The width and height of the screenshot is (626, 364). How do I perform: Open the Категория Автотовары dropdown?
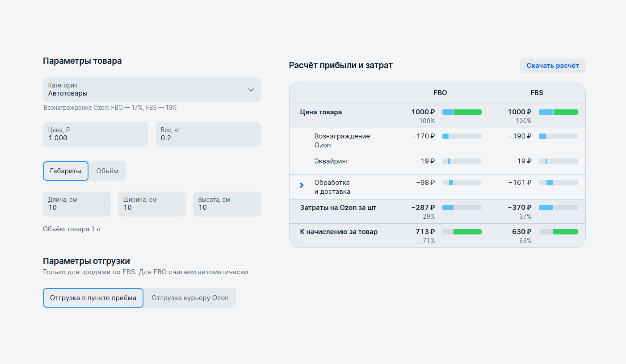point(152,90)
